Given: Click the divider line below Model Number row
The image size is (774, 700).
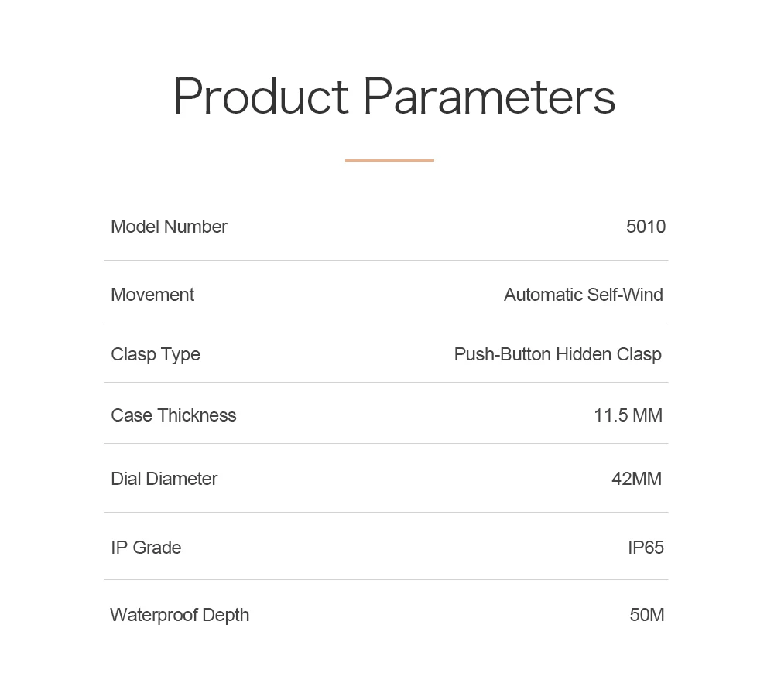Looking at the screenshot, I should [x=386, y=261].
